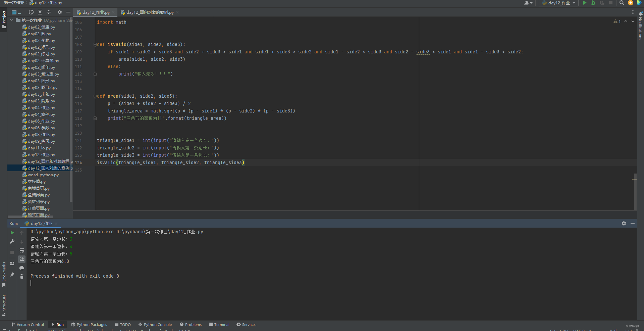The height and width of the screenshot is (331, 644).
Task: Rerun program with green arrow in Run panel
Action: click(12, 233)
